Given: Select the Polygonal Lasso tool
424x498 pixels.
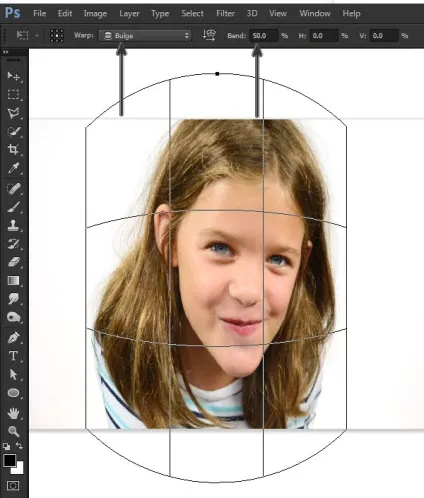Looking at the screenshot, I should (x=13, y=113).
